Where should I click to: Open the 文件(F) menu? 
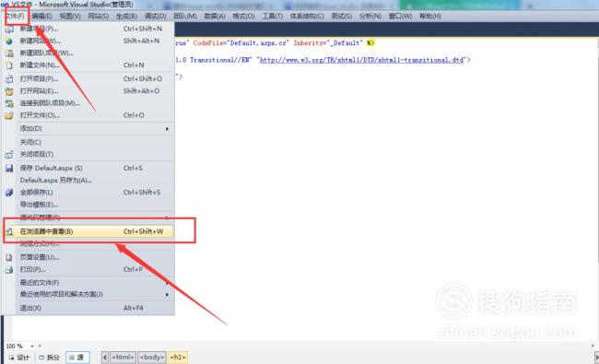pos(16,16)
